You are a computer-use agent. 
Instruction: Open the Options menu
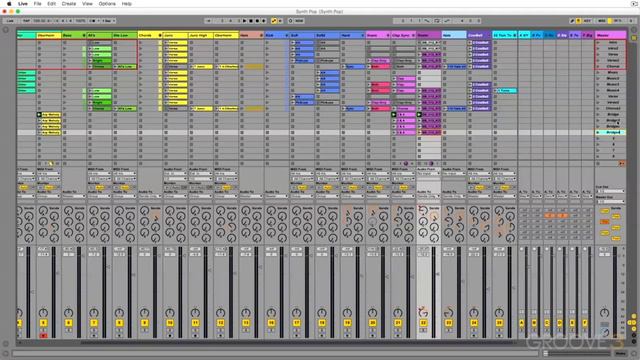pos(107,4)
